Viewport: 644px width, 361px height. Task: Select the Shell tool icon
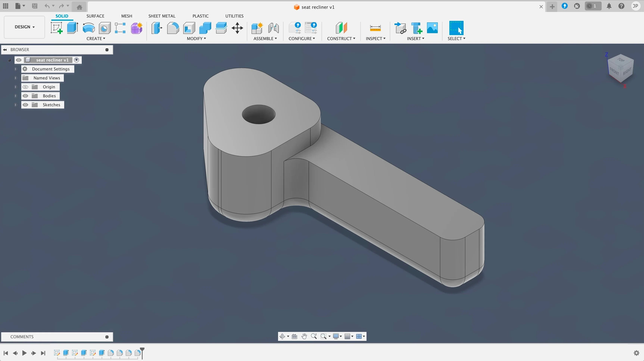pos(189,28)
